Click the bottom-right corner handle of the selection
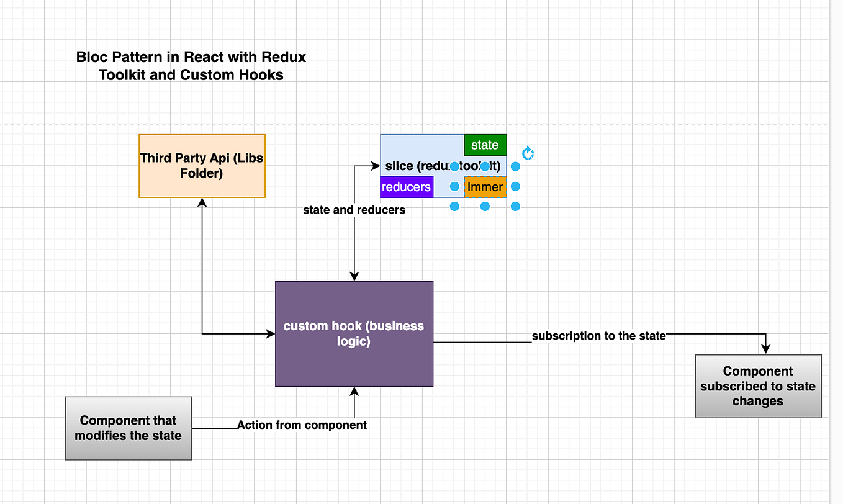This screenshot has height=504, width=843. click(x=515, y=206)
